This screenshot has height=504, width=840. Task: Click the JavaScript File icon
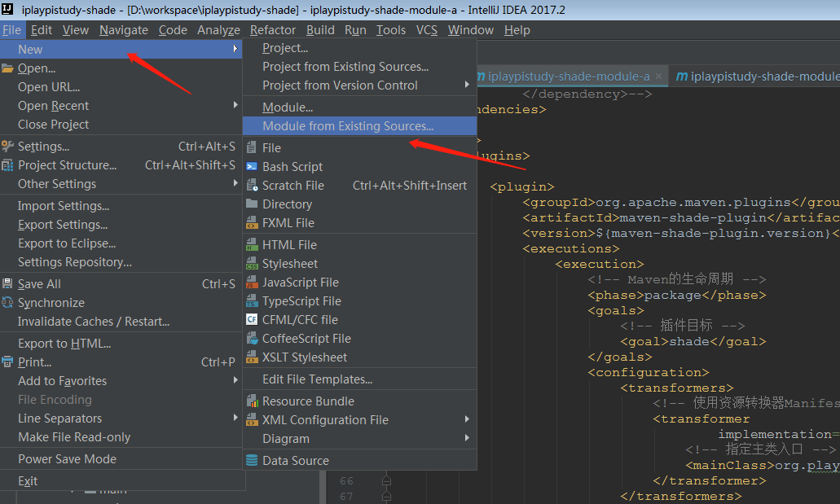click(251, 283)
